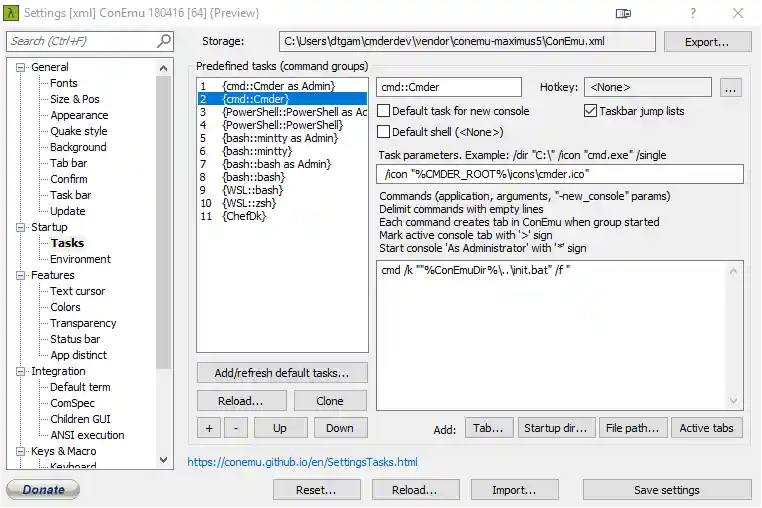The width and height of the screenshot is (762, 508).
Task: Open the SettingsTasks.html documentation link
Action: 302,462
